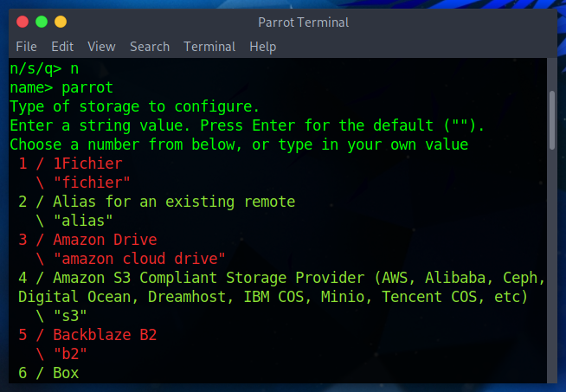Click the yellow window control button

pos(61,22)
